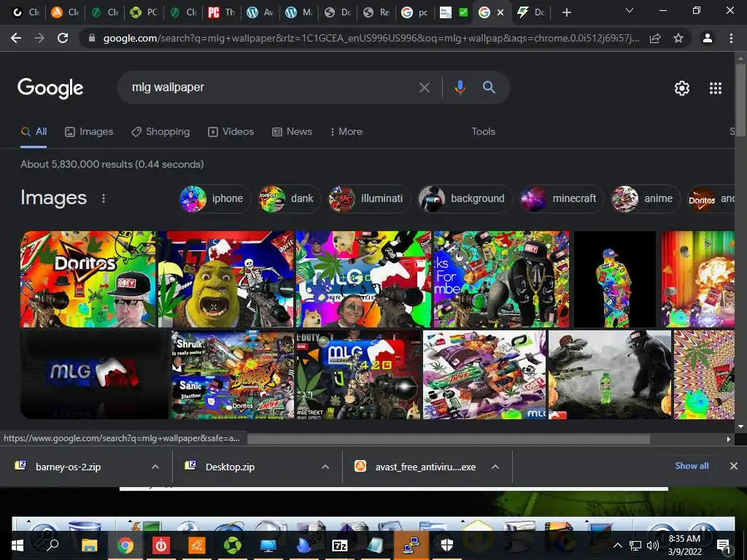Open the Shrek with skeleton wallpaper thumbnail
This screenshot has height=560, width=747.
[226, 279]
